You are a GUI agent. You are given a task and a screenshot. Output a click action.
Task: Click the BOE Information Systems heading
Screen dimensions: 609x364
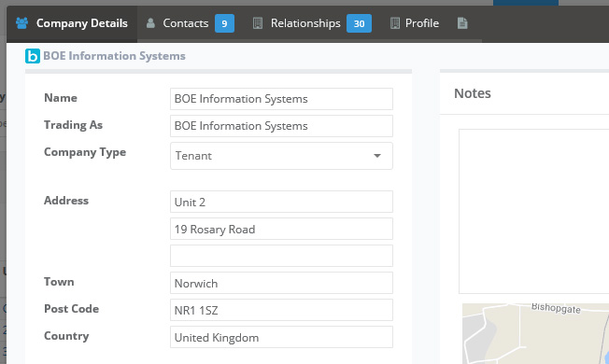coord(114,56)
